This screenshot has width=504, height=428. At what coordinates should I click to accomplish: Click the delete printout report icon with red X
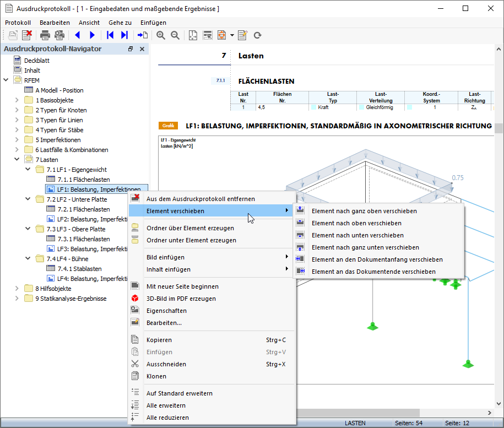pyautogui.click(x=27, y=35)
